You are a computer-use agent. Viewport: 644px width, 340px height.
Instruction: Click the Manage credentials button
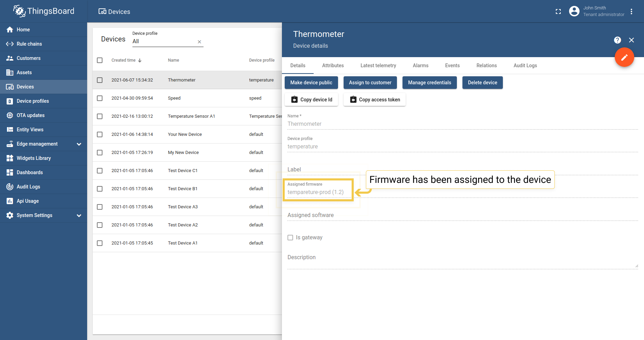pos(429,83)
